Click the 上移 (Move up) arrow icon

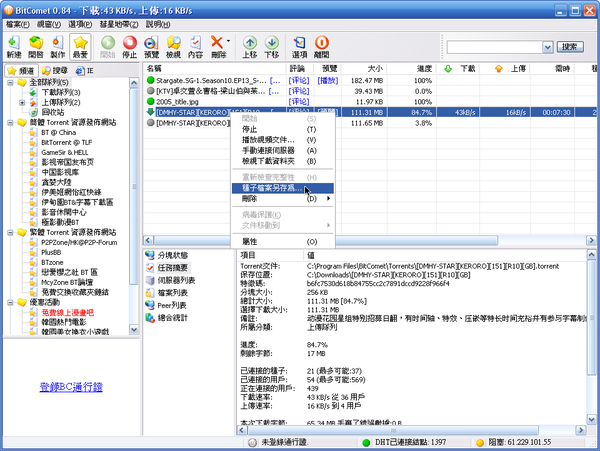click(250, 47)
